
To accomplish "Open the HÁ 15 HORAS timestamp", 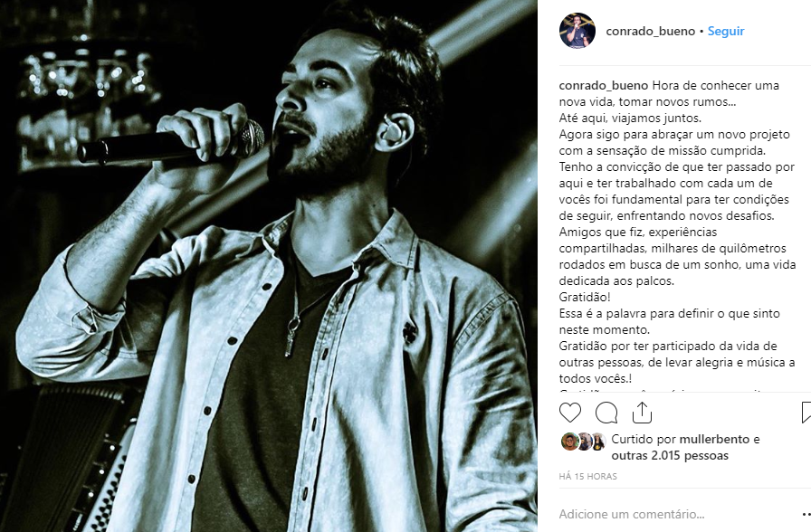I will [x=587, y=476].
